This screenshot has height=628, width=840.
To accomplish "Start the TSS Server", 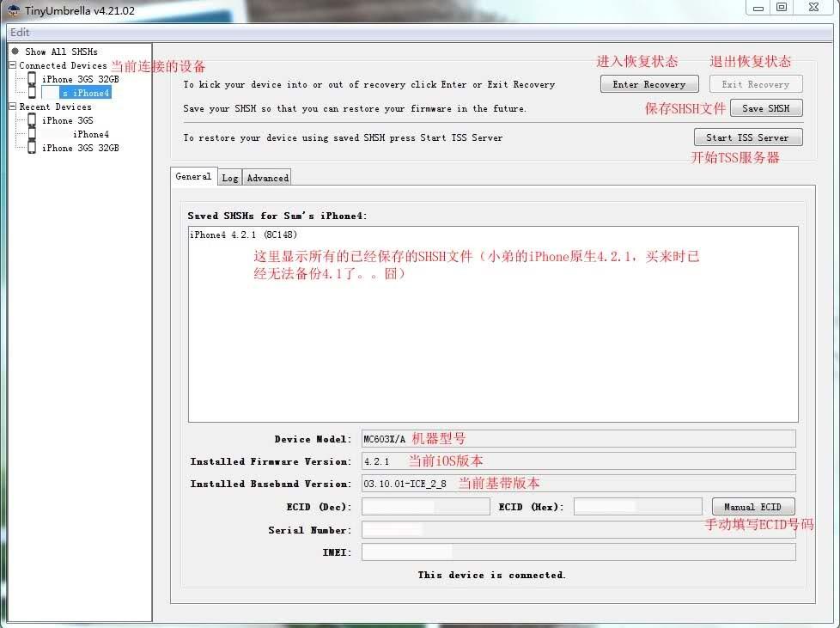I will (x=747, y=137).
